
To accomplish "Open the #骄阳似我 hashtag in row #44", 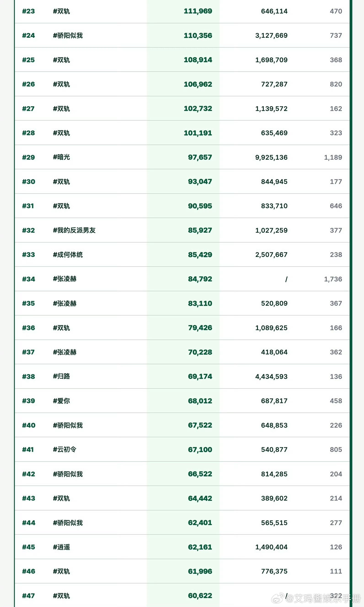I will (68, 523).
